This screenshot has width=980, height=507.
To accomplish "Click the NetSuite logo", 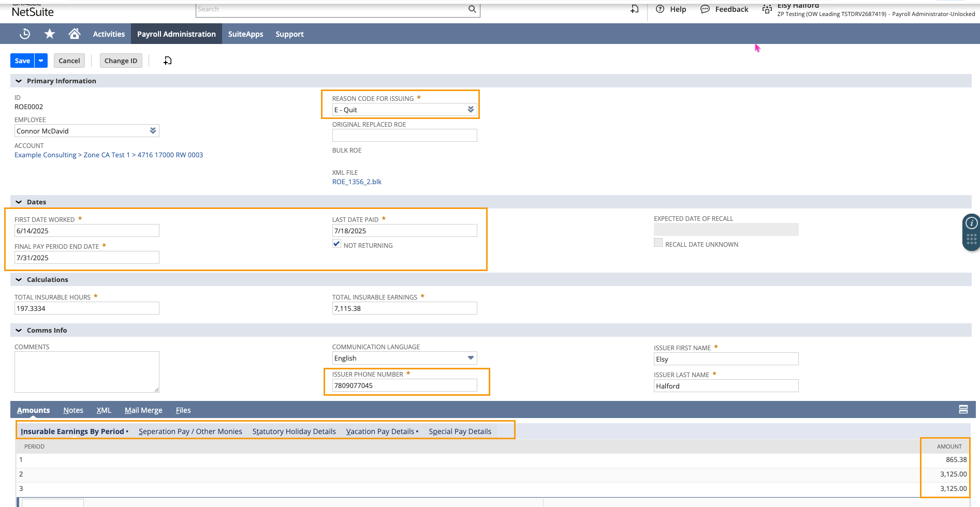I will tap(33, 11).
